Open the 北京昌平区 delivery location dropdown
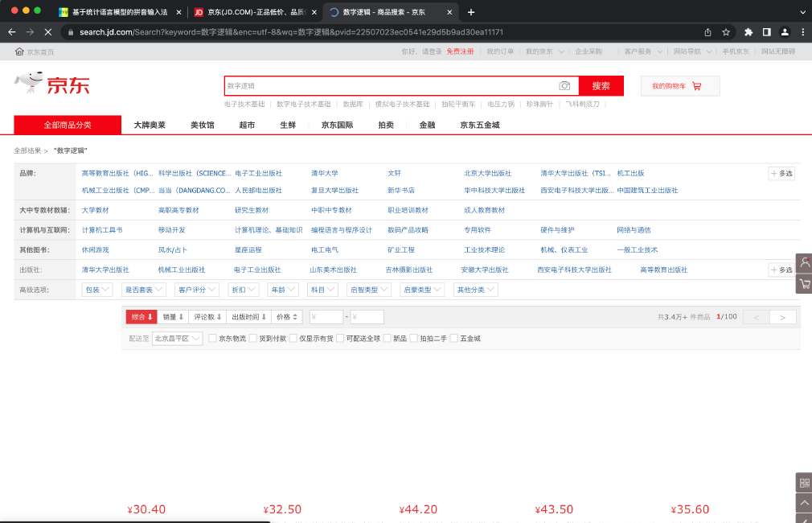 click(x=177, y=339)
